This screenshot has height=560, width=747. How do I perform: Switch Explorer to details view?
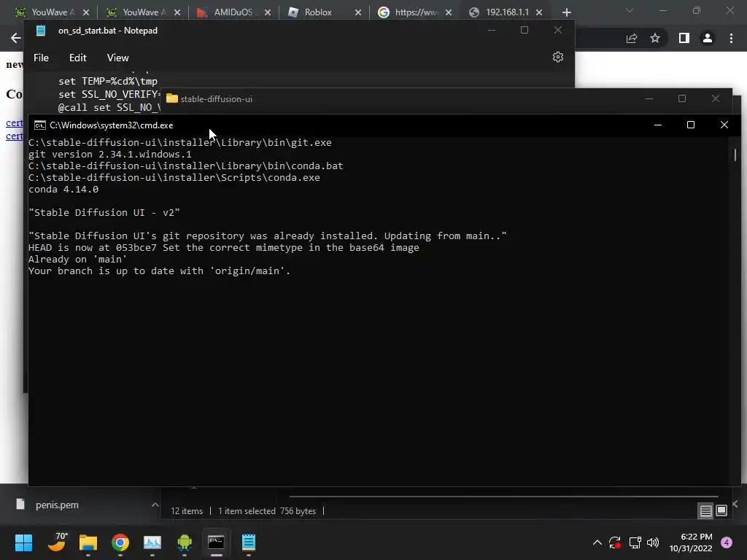click(705, 511)
